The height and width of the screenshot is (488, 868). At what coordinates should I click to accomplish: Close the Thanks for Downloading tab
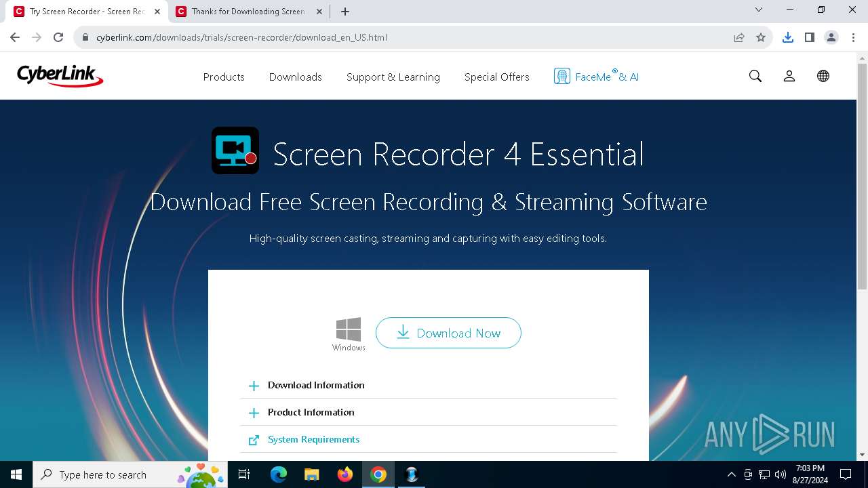click(x=319, y=12)
